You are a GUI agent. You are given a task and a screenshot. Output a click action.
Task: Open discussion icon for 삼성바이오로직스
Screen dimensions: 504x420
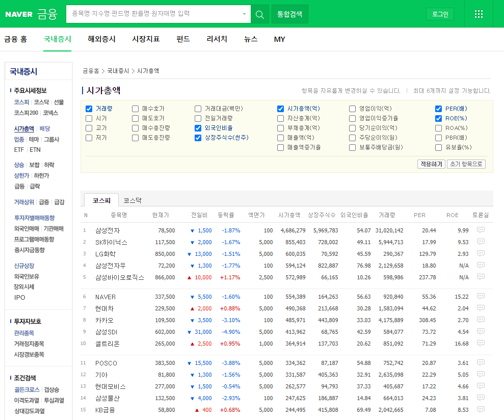click(x=481, y=277)
